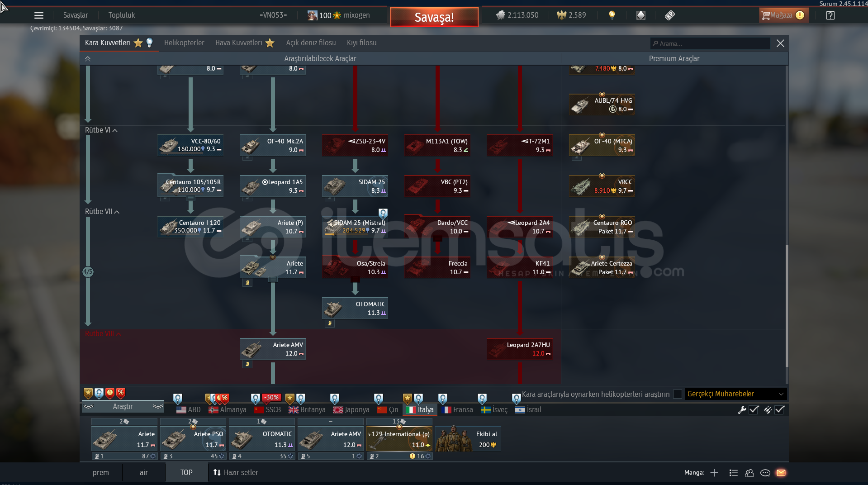868x485 pixels.
Task: Select the Kara Kuvvetleri tab
Action: point(119,43)
